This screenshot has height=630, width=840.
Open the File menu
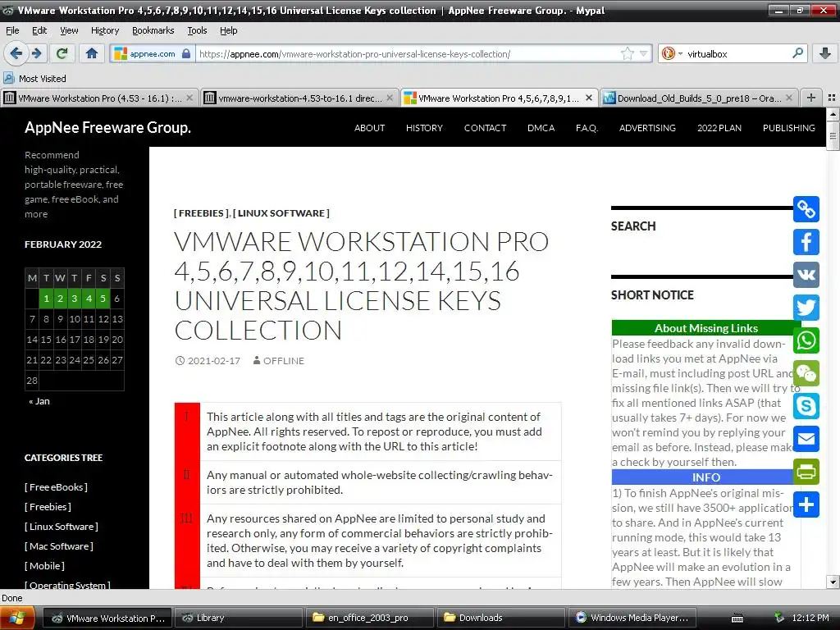coord(12,30)
